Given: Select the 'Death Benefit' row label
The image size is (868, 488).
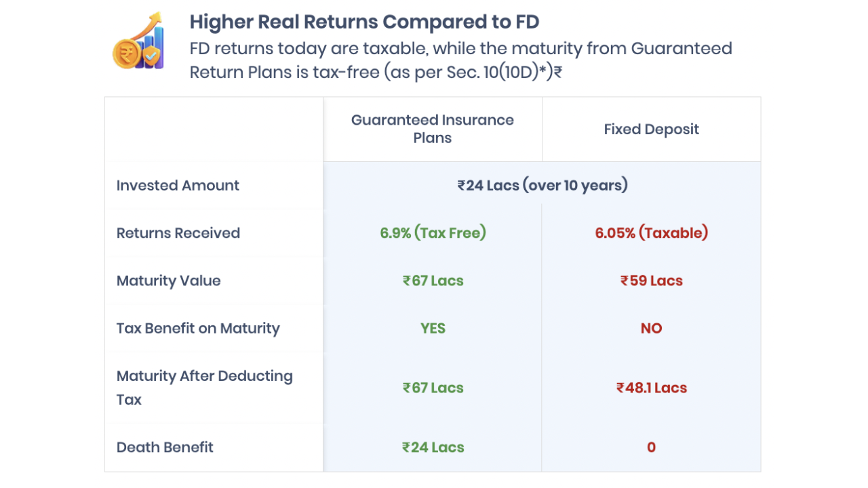Looking at the screenshot, I should [165, 447].
